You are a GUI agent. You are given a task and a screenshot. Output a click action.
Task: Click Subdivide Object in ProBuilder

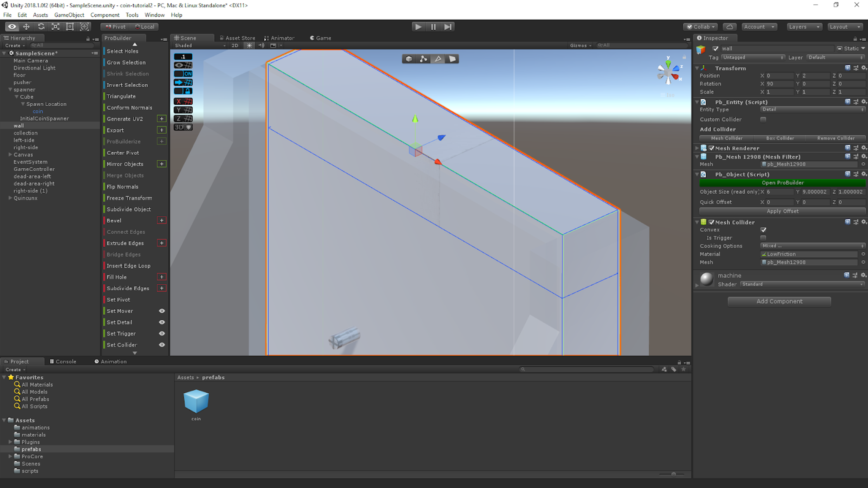pos(129,209)
